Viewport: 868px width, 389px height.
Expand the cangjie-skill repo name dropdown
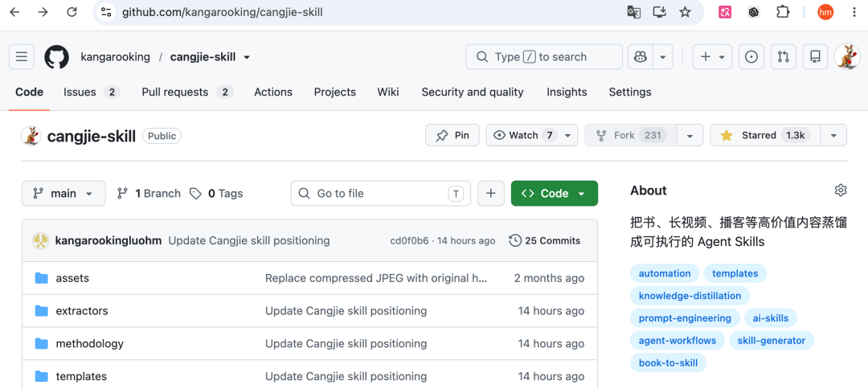(247, 57)
